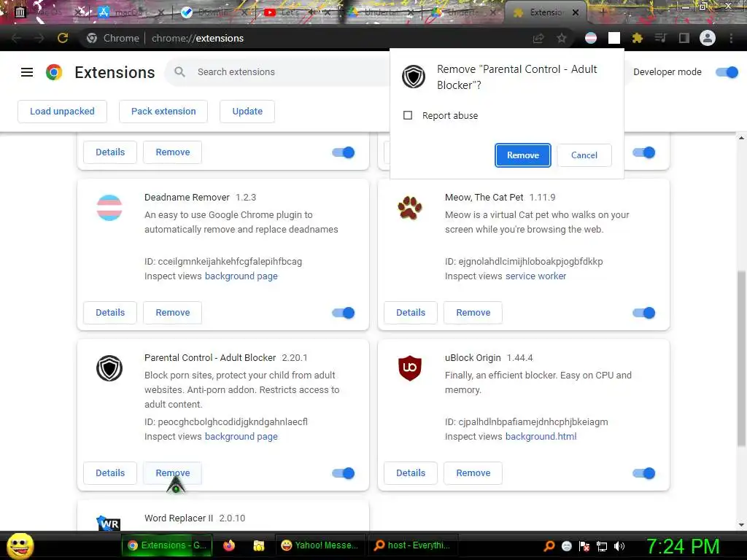
Task: Confirm removal with the blue Remove button
Action: pyautogui.click(x=522, y=155)
